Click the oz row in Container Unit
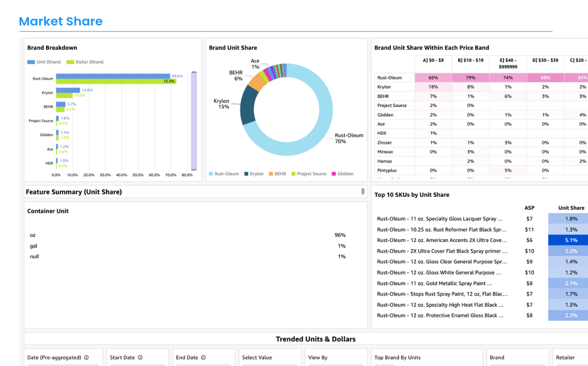The height and width of the screenshot is (366, 588). (188, 235)
